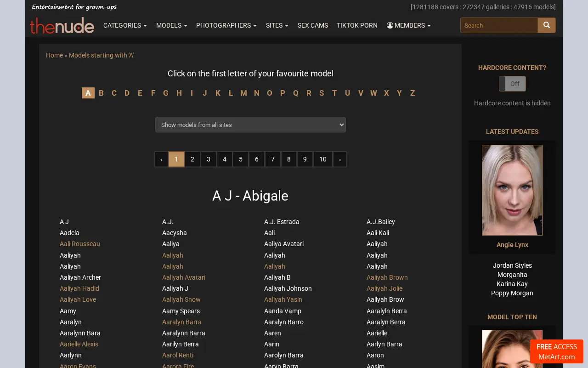Go to page 2 of results
Screen dimensions: 588x368
(192, 159)
